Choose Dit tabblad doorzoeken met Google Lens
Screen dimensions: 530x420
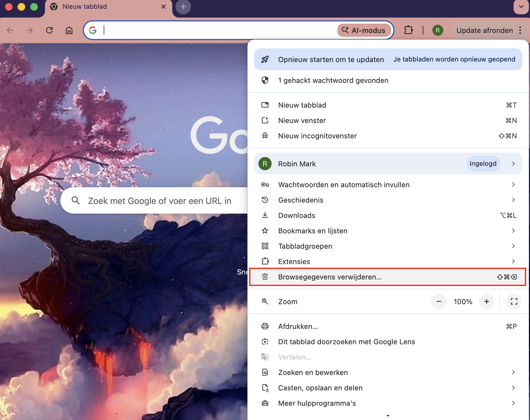(x=388, y=342)
